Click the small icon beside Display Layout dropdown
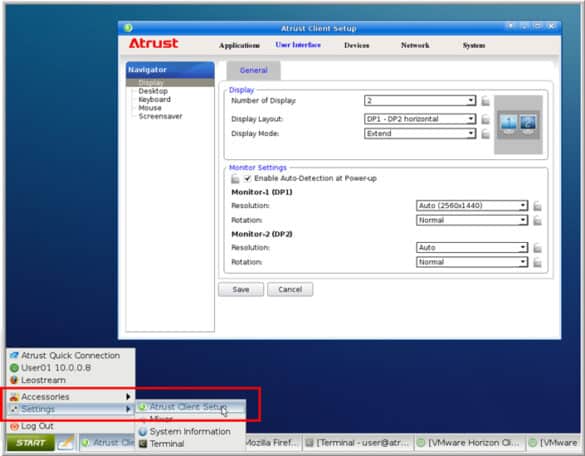The width and height of the screenshot is (585, 456). tap(485, 119)
